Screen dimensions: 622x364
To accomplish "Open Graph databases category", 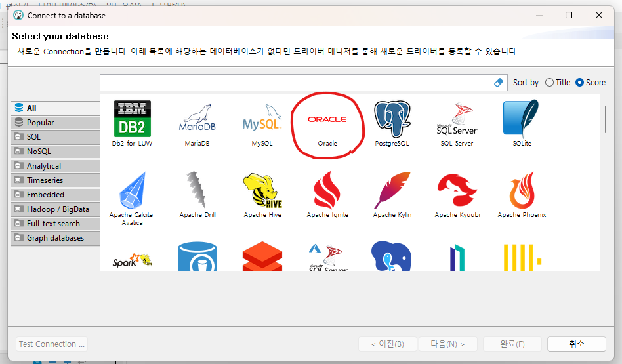I will (x=56, y=238).
